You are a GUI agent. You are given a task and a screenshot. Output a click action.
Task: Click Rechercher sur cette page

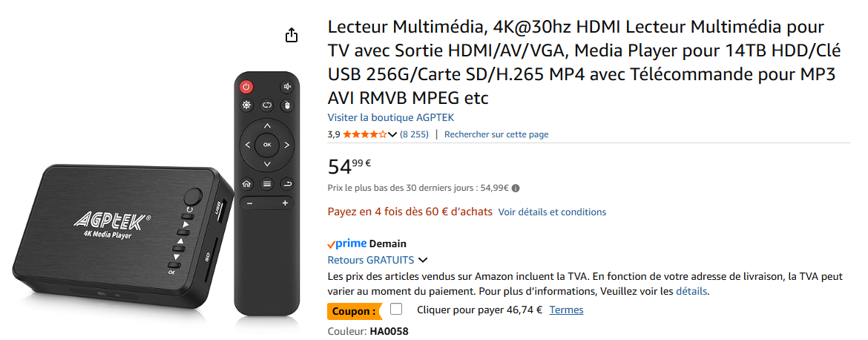point(496,134)
